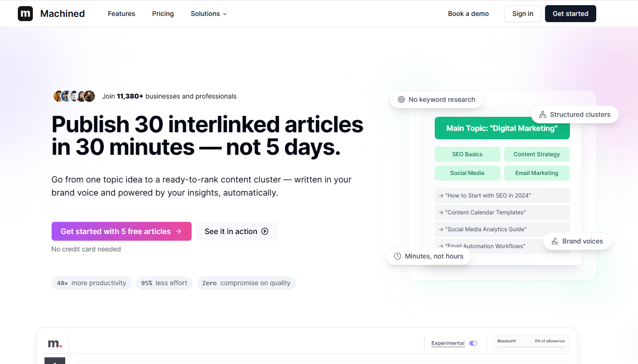Viewport: 638px width, 364px height.
Task: Click the play icon in See it in action
Action: pyautogui.click(x=265, y=231)
